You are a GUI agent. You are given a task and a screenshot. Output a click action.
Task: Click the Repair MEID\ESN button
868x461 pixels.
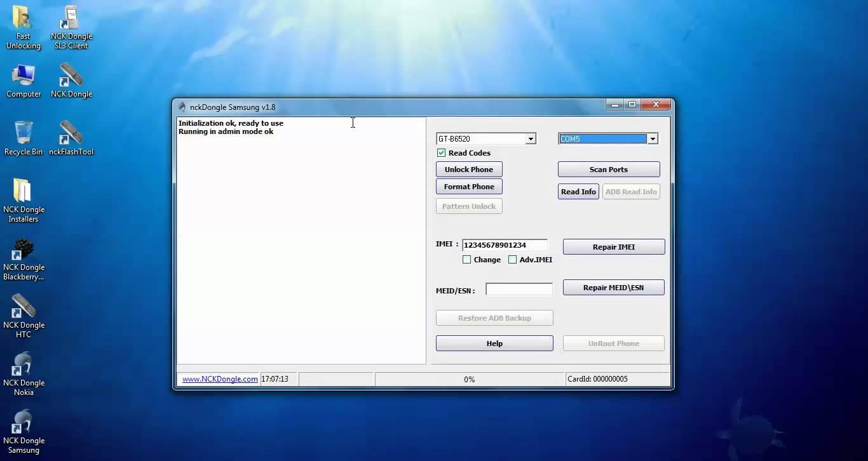point(614,288)
